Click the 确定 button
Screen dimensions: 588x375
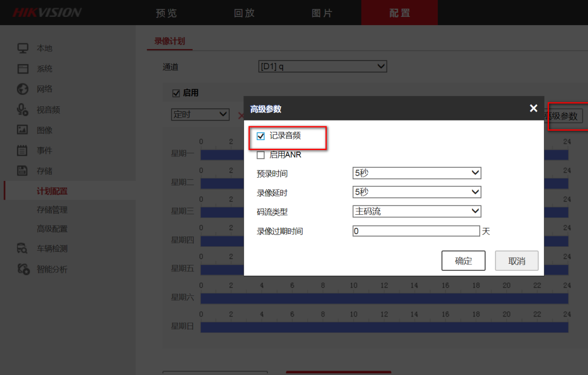(463, 261)
